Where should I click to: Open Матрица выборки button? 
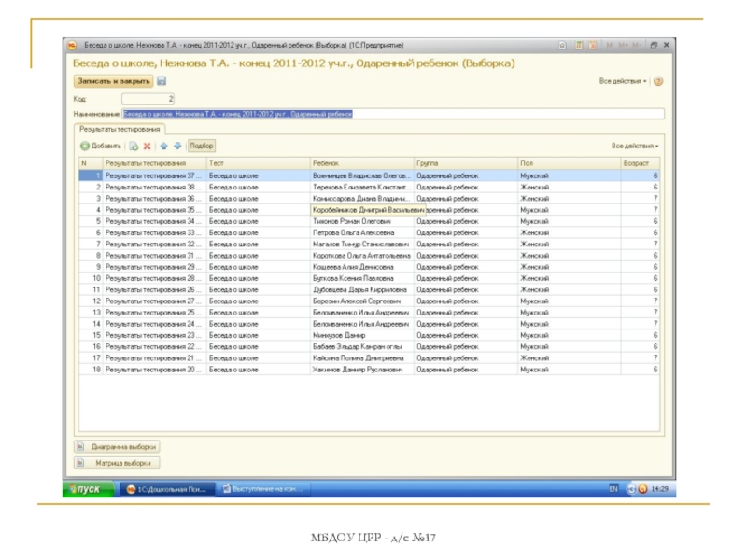click(x=117, y=463)
